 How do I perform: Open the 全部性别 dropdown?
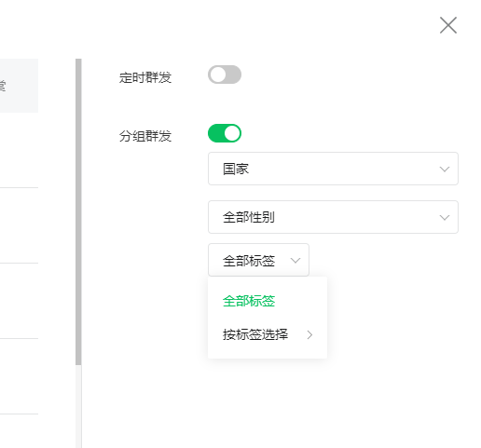tap(333, 217)
